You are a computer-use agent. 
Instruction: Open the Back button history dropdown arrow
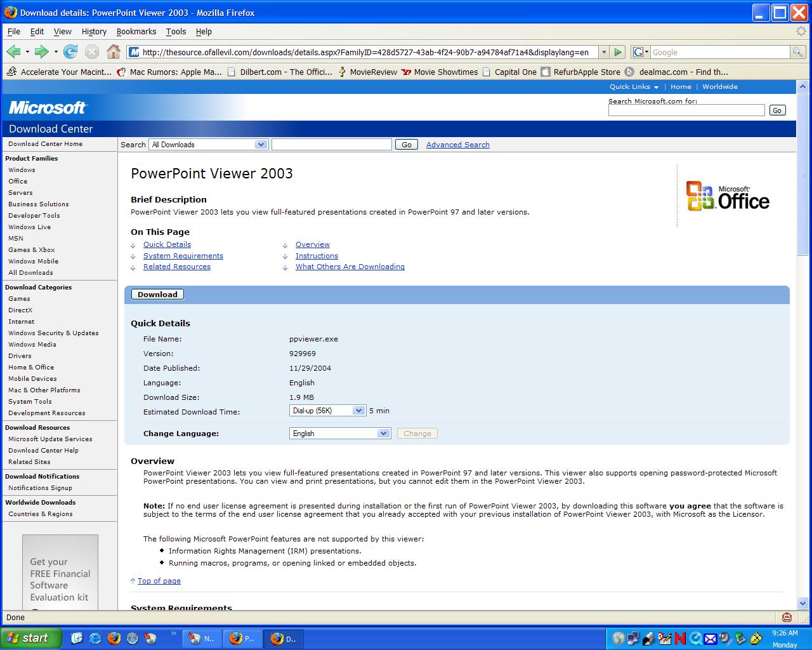coord(27,52)
